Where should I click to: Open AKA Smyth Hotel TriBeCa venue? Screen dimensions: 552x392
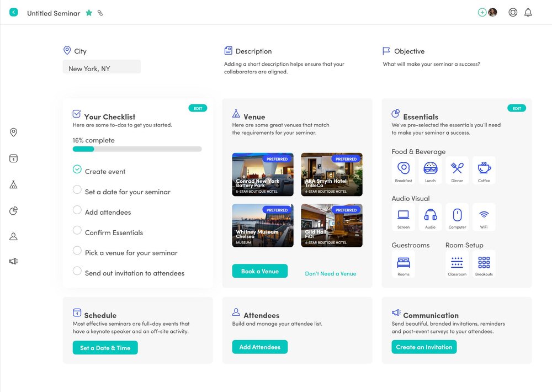coord(332,174)
